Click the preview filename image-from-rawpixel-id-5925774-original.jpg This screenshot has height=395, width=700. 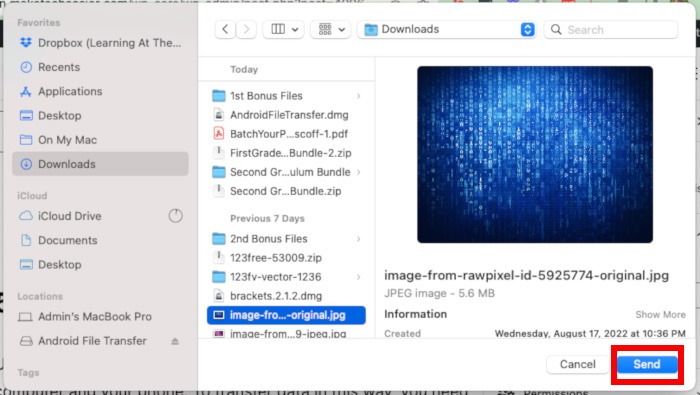(526, 275)
